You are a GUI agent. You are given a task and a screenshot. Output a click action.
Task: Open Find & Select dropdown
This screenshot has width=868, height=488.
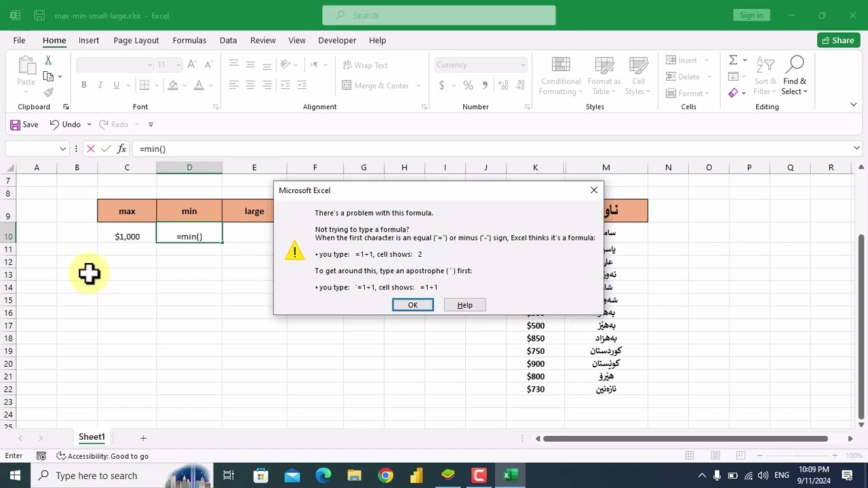click(795, 75)
